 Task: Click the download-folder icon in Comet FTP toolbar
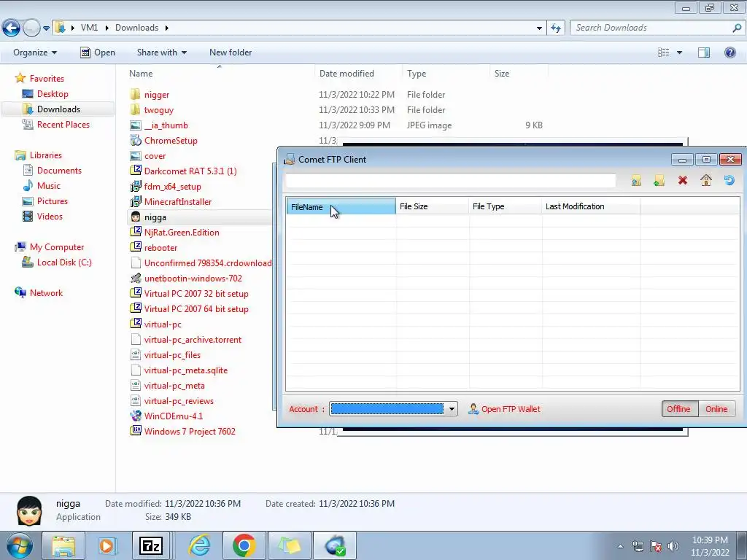659,181
